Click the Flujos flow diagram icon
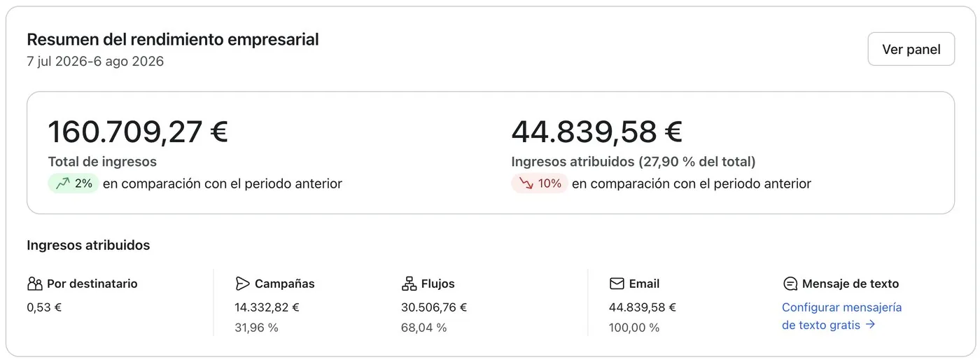This screenshot has width=980, height=362. [409, 284]
